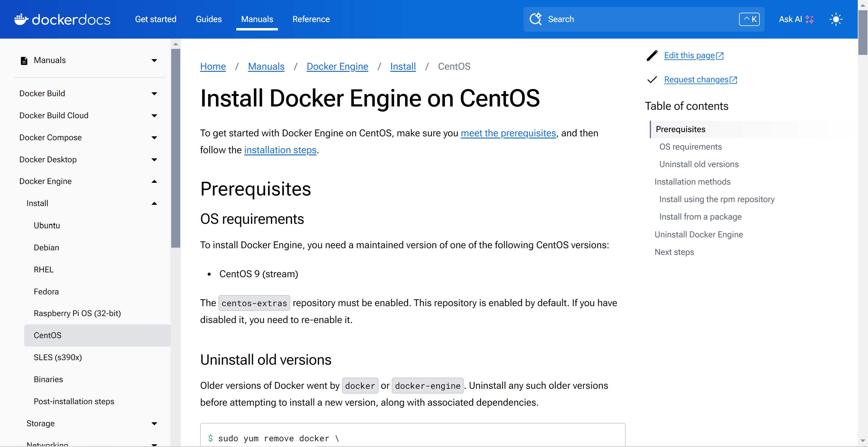Click the Search input field
This screenshot has width=868, height=447.
[643, 19]
